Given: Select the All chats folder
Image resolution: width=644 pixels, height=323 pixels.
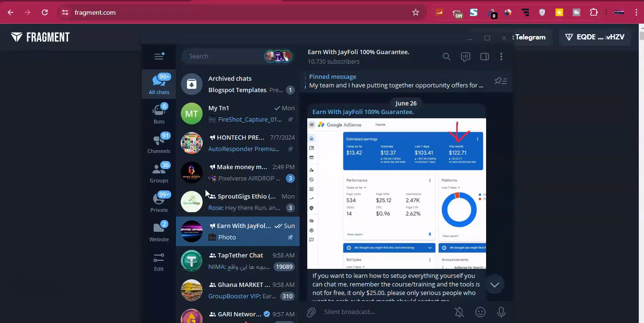Looking at the screenshot, I should tap(159, 84).
